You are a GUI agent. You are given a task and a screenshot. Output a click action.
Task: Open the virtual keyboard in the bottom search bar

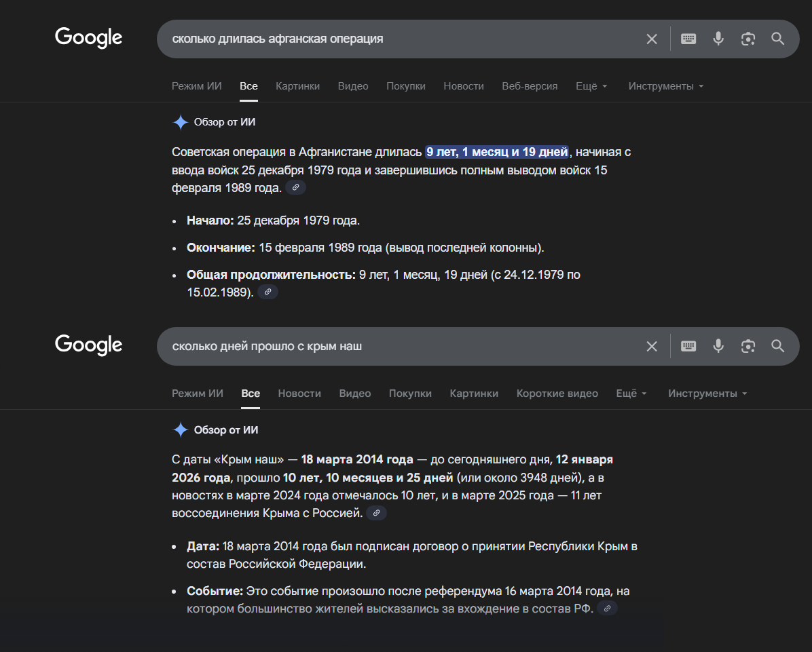point(688,346)
